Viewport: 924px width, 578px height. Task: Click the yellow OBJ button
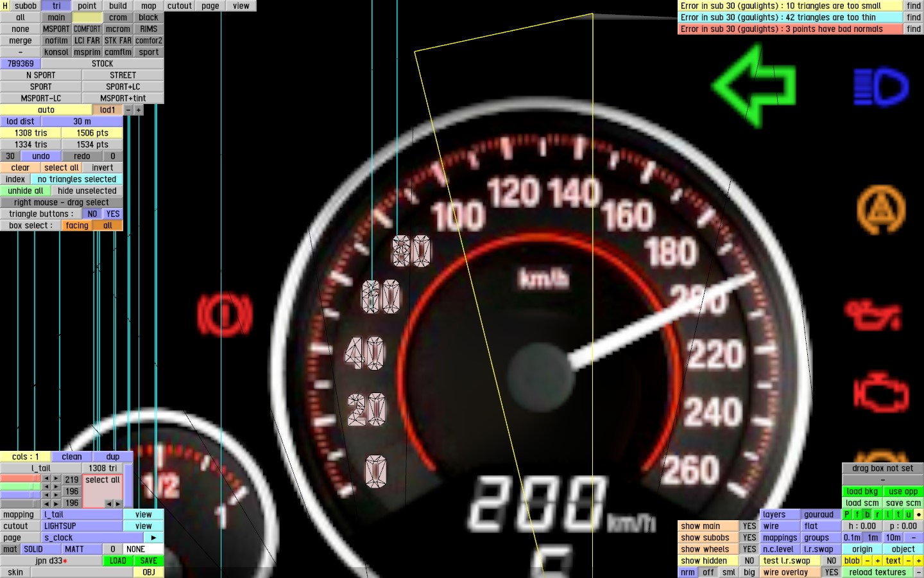149,572
